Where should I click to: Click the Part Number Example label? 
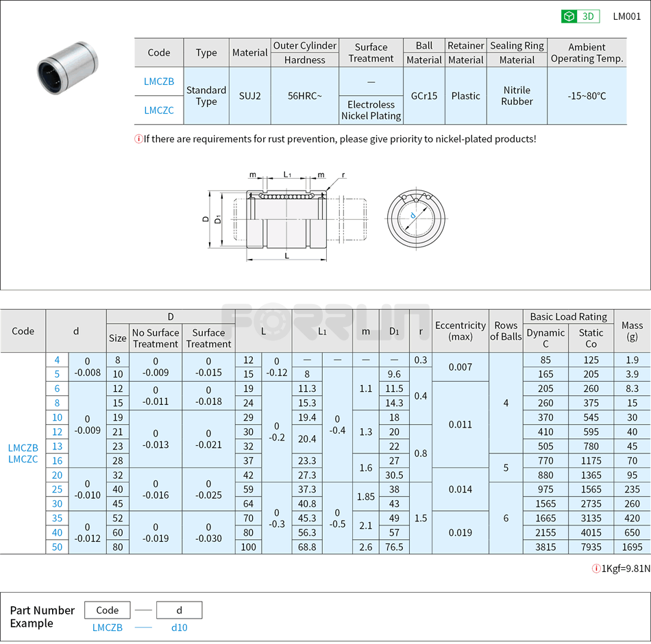pyautogui.click(x=42, y=617)
